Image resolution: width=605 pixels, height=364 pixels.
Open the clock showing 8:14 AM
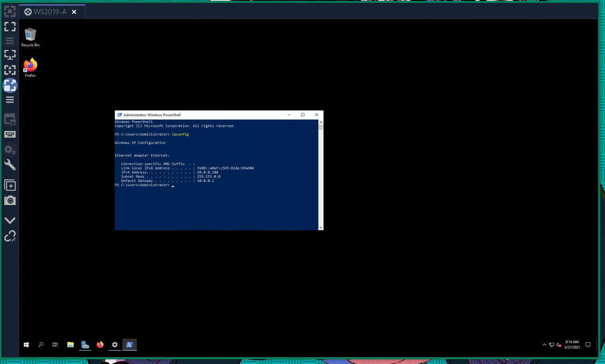[x=572, y=345]
